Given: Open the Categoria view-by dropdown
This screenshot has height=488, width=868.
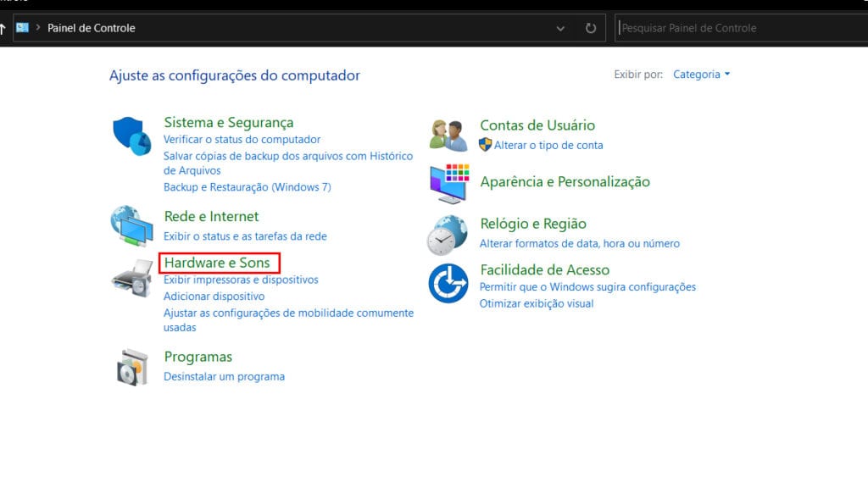Looking at the screenshot, I should 701,75.
